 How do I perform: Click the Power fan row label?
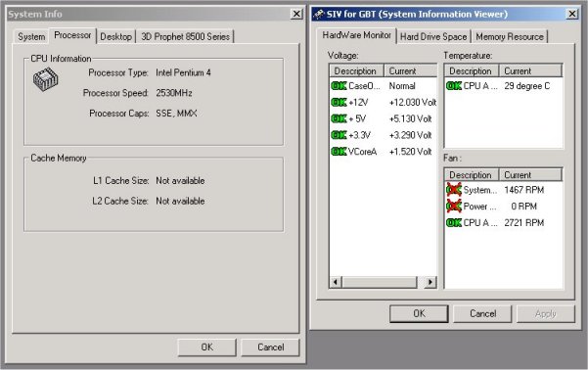[479, 207]
